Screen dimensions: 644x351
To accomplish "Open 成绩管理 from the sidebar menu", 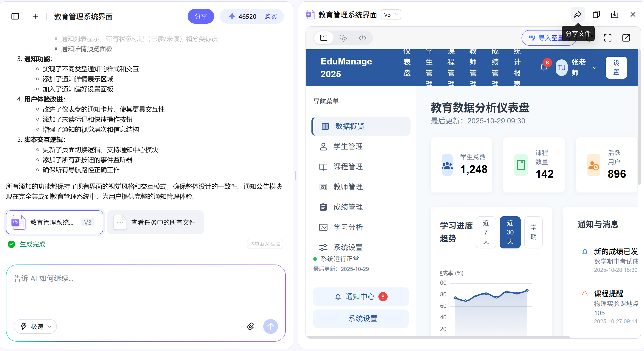I will tap(348, 207).
